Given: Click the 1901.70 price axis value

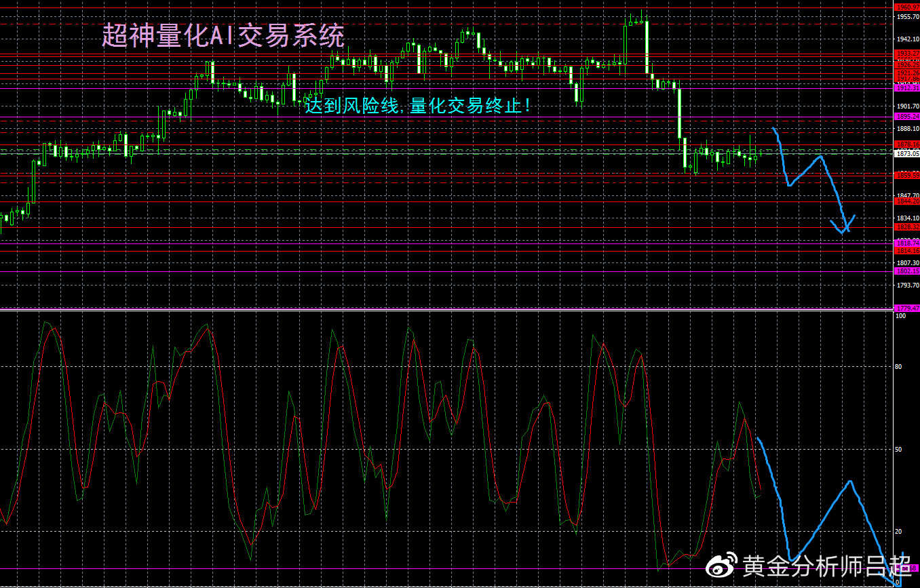Looking at the screenshot, I should click(x=907, y=106).
